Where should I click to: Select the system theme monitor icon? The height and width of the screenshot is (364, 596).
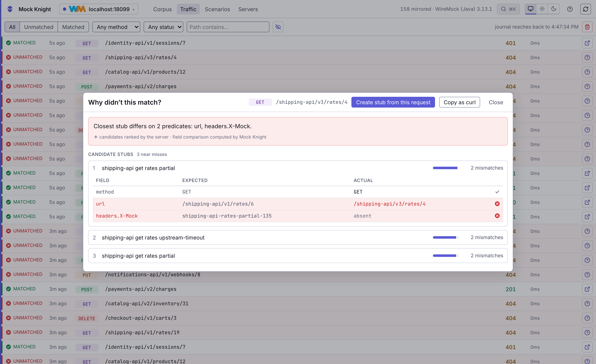click(x=530, y=9)
